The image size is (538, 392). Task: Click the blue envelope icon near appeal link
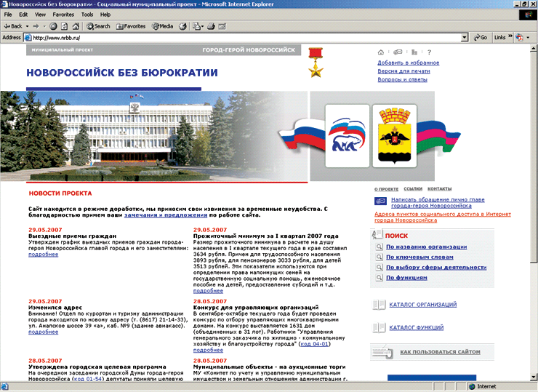click(x=380, y=201)
